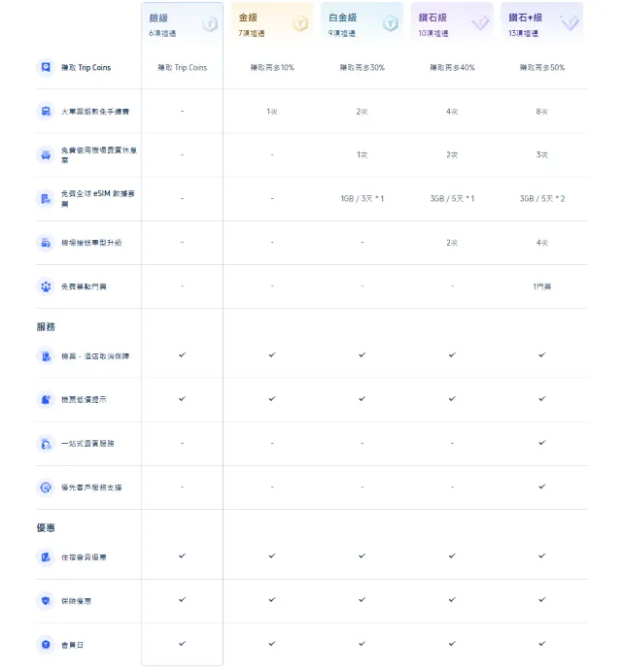The width and height of the screenshot is (622, 672).
Task: Click the '8次' train refund Diamond Plus value
Action: [x=541, y=112]
